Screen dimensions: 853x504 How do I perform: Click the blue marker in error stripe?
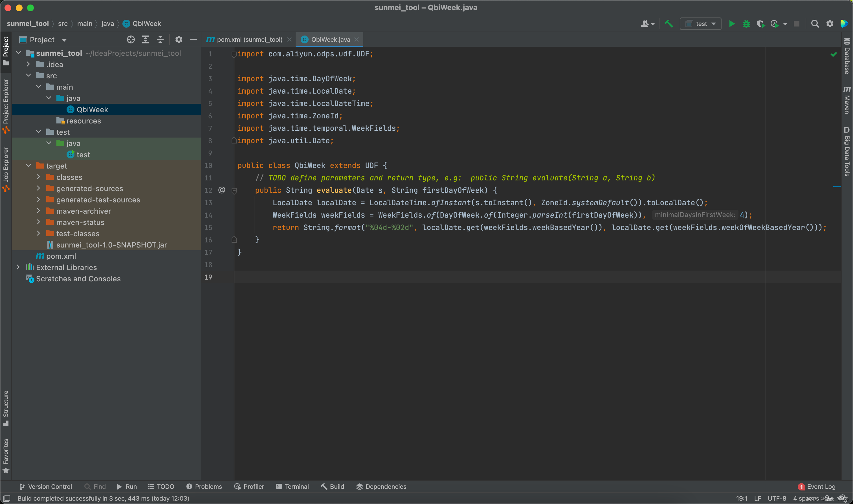837,186
